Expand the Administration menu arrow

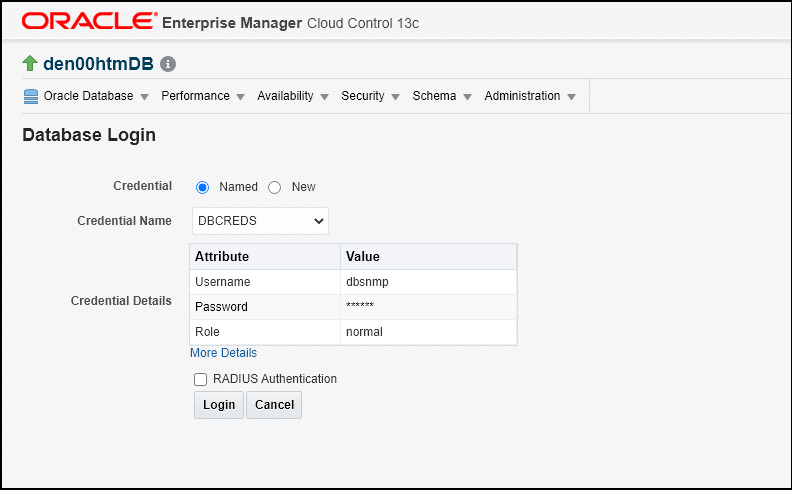(x=571, y=97)
